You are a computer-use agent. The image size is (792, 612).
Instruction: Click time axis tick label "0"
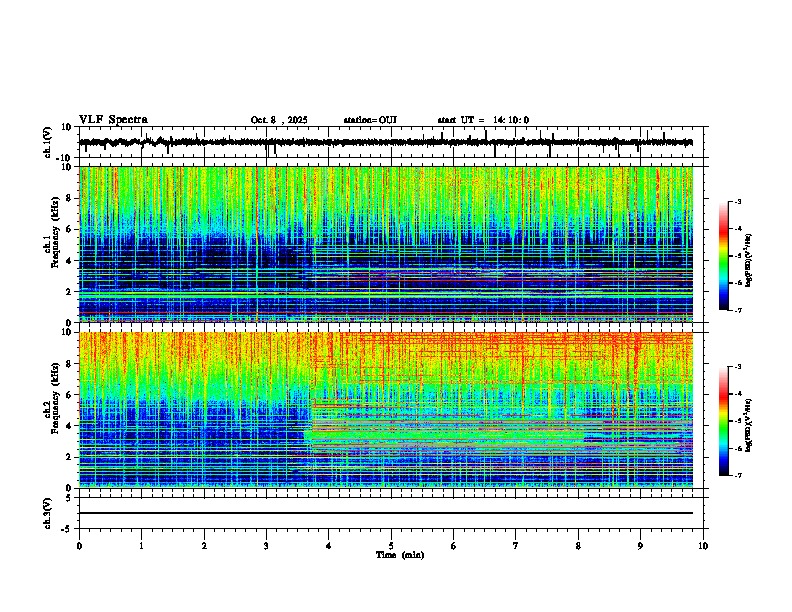(x=79, y=546)
